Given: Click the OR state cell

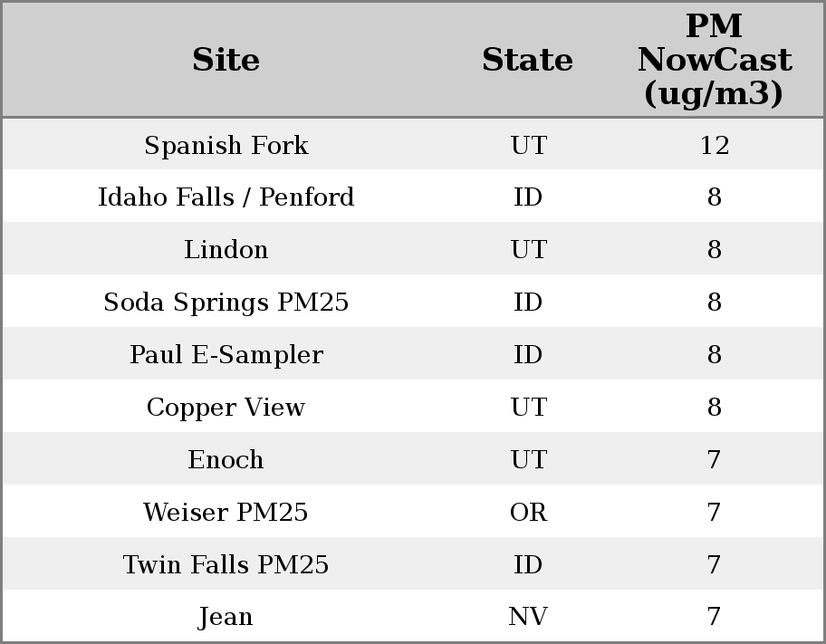Looking at the screenshot, I should coord(528,513).
